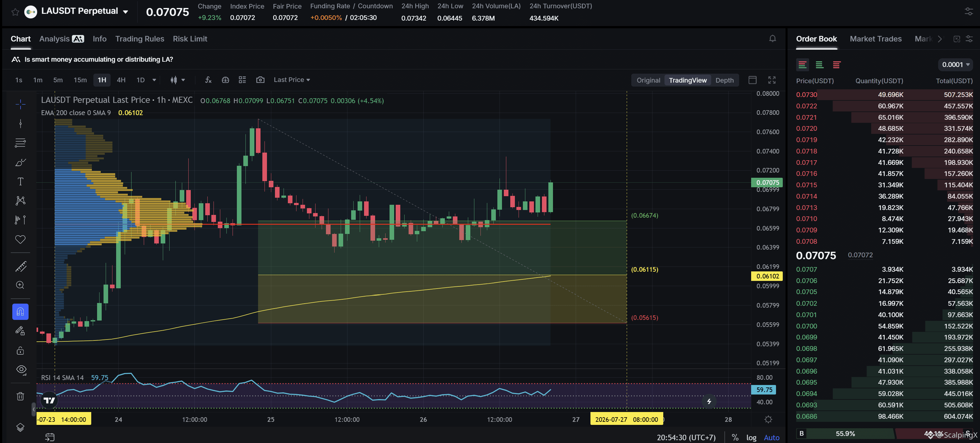Open the Last Price dropdown

tap(292, 80)
